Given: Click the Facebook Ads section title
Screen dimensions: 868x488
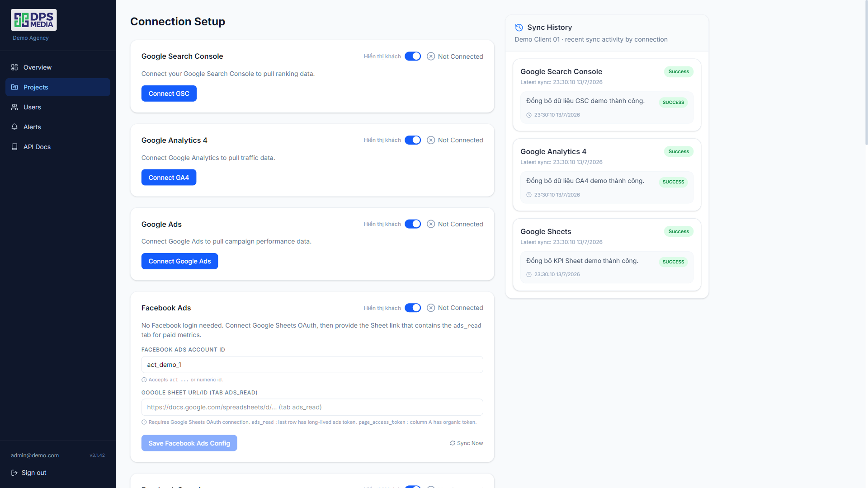Looking at the screenshot, I should click(166, 308).
